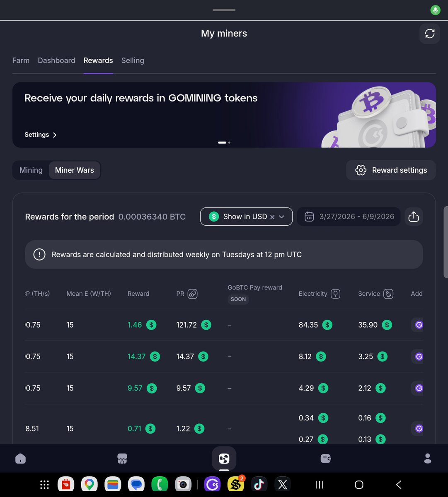Click the dollar icon beside service 2.12

pyautogui.click(x=380, y=388)
